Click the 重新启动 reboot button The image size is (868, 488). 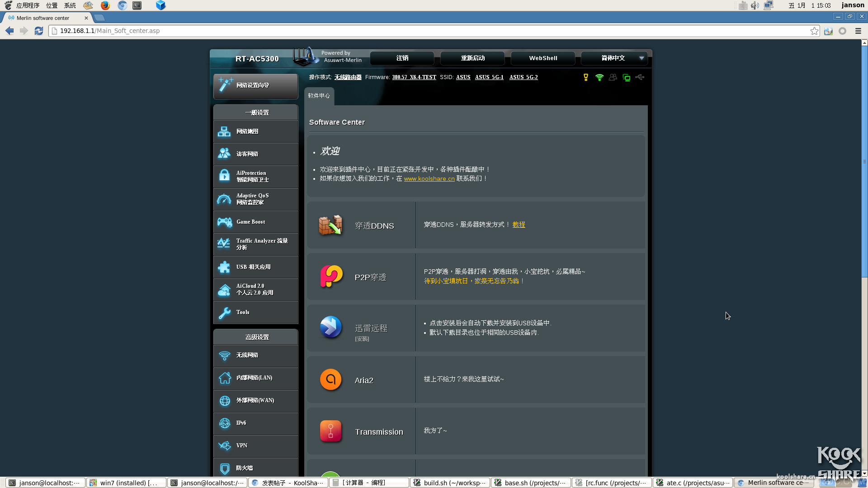coord(472,58)
